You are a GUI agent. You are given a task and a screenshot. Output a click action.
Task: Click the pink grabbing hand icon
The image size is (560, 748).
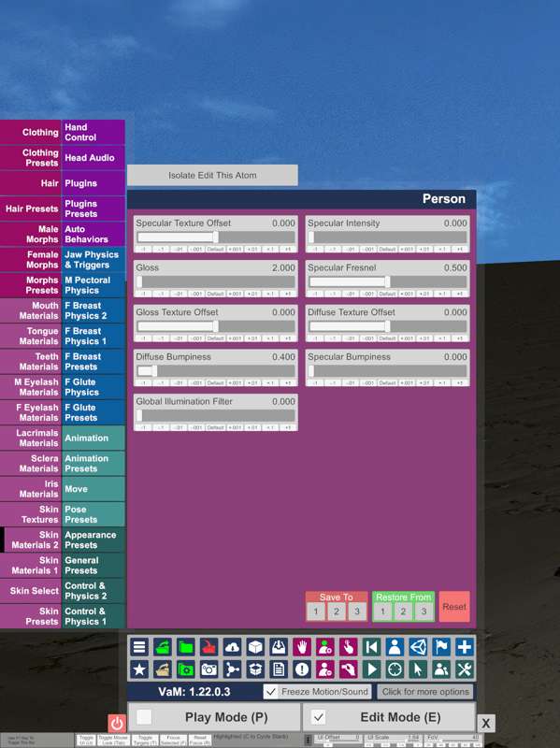(x=348, y=669)
